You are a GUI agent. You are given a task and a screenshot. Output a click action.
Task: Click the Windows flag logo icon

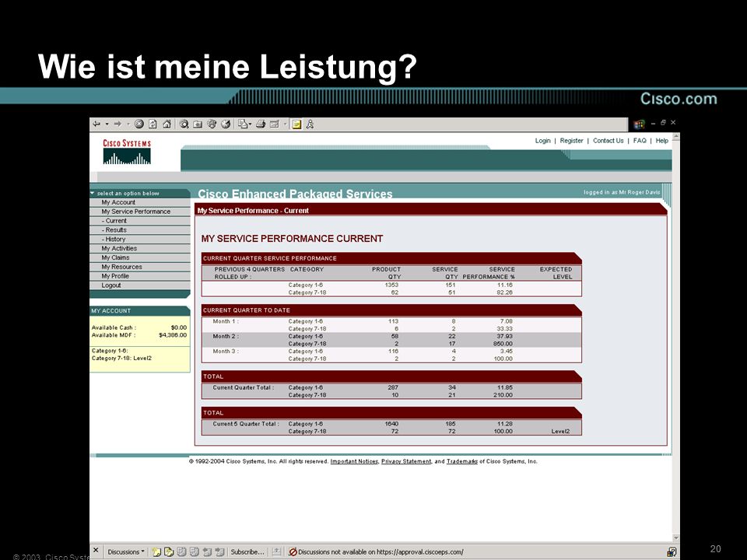639,124
